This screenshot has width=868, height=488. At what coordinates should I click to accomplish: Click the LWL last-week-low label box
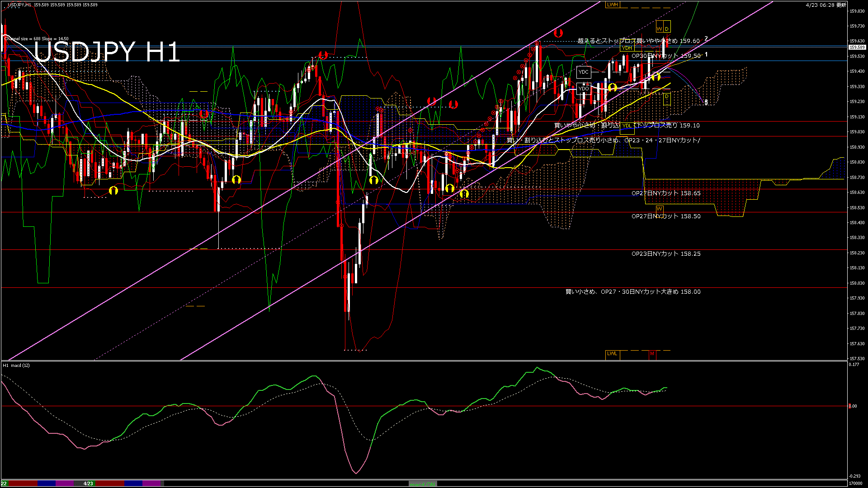612,354
